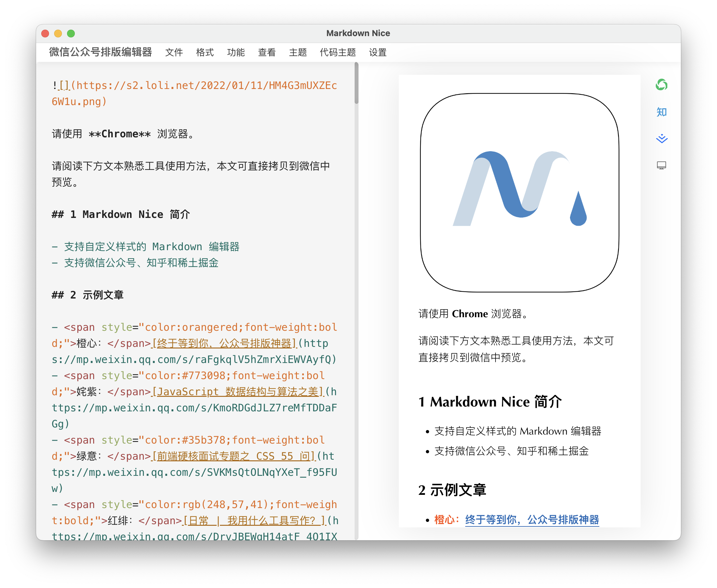
Task: Click the 微信公众号排版编辑器 title
Action: click(101, 52)
